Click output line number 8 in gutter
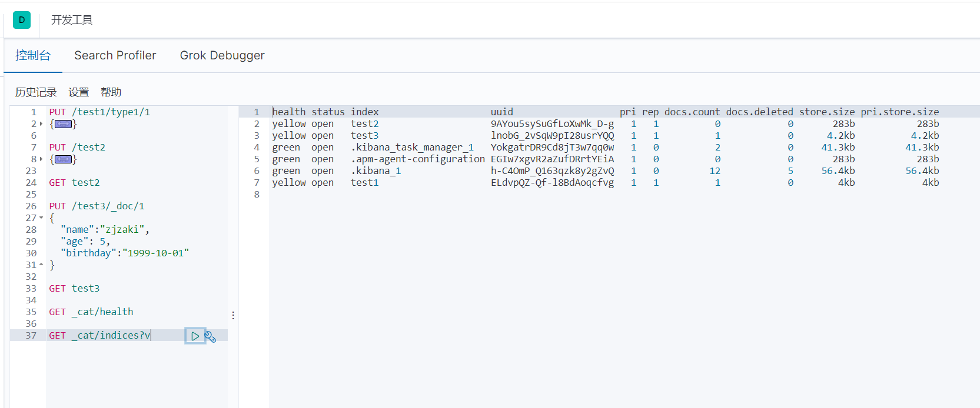 257,195
